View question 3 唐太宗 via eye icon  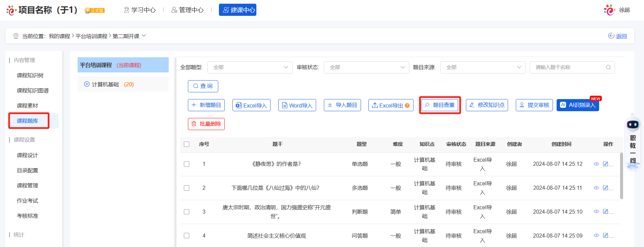tap(596, 212)
